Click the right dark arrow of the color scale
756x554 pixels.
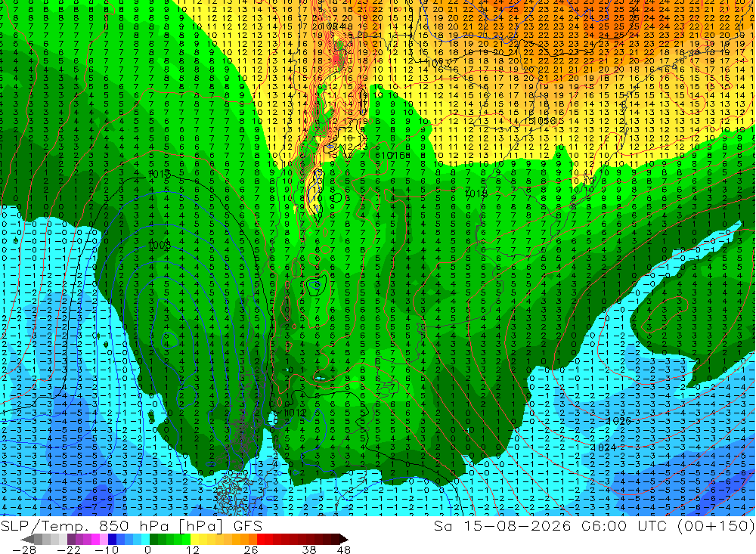(342, 539)
